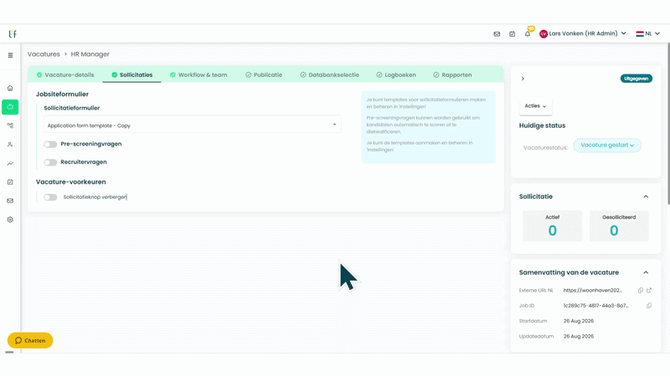Open the Publicatie tab
This screenshot has width=670, height=376.
tap(264, 75)
